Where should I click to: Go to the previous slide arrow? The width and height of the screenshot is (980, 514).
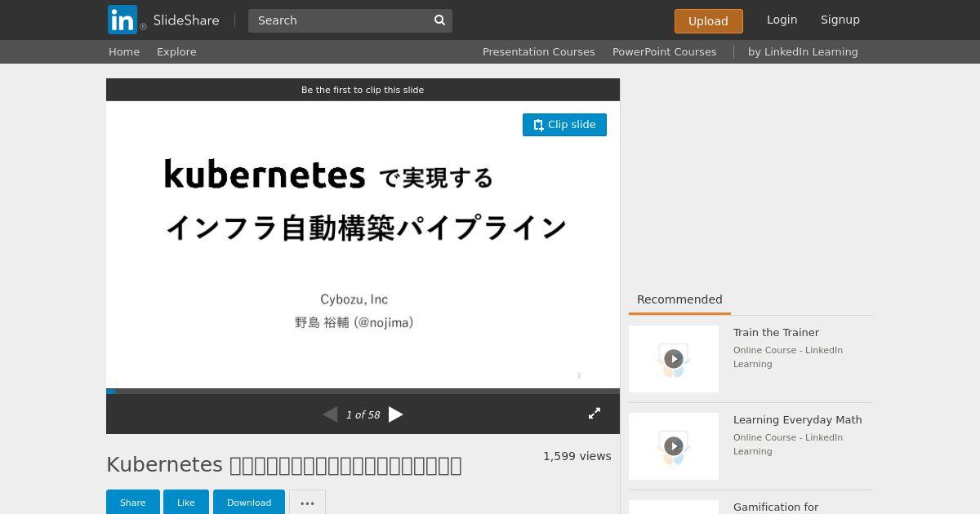330,414
